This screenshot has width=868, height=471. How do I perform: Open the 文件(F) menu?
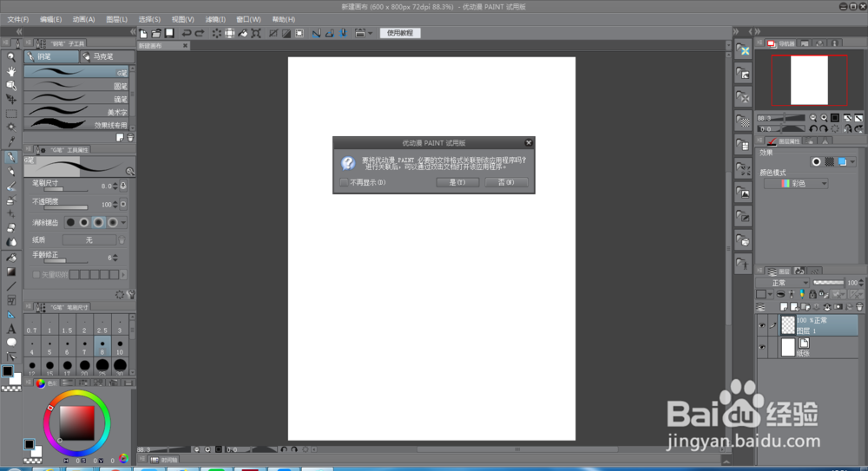17,19
